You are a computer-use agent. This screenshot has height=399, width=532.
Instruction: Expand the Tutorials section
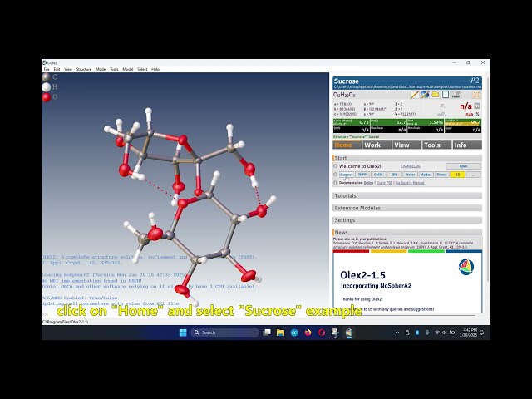(x=407, y=196)
